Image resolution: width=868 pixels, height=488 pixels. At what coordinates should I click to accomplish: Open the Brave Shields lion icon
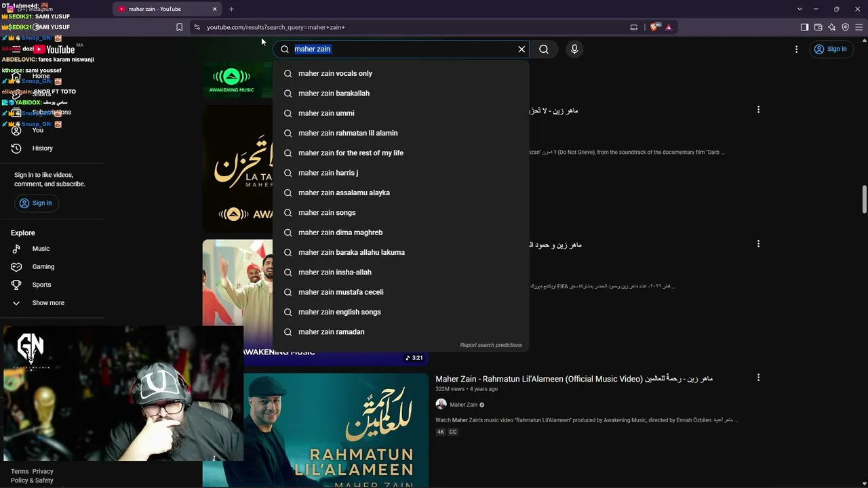coord(654,27)
